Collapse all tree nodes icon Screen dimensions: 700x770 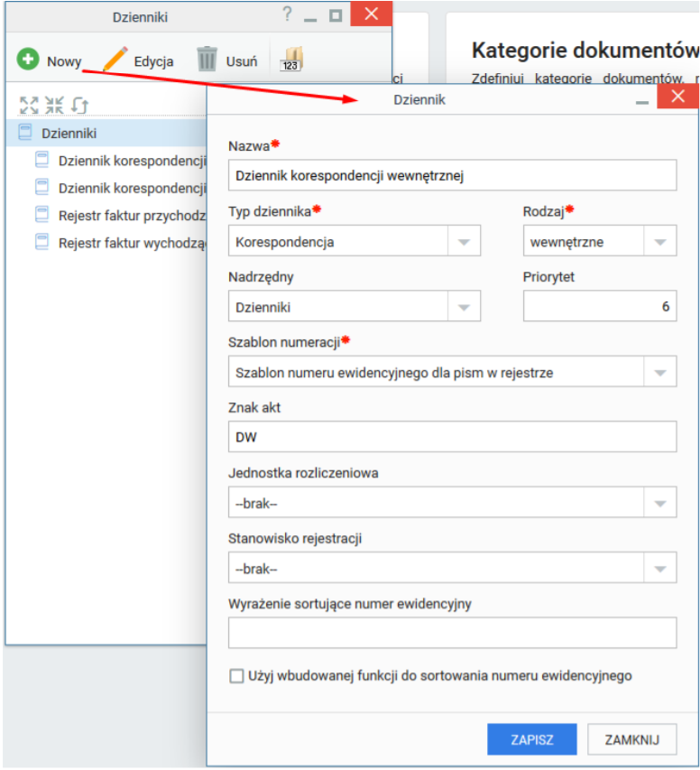coord(54,105)
